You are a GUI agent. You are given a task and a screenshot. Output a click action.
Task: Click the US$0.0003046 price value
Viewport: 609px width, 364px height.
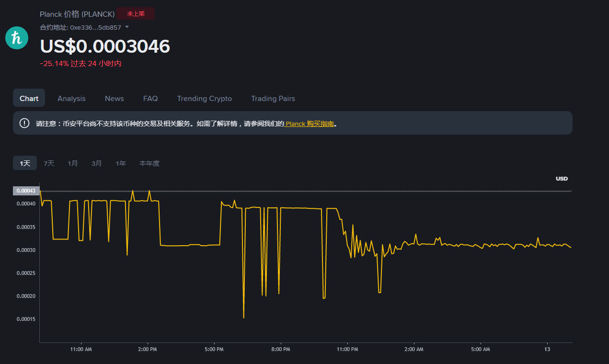pos(105,46)
